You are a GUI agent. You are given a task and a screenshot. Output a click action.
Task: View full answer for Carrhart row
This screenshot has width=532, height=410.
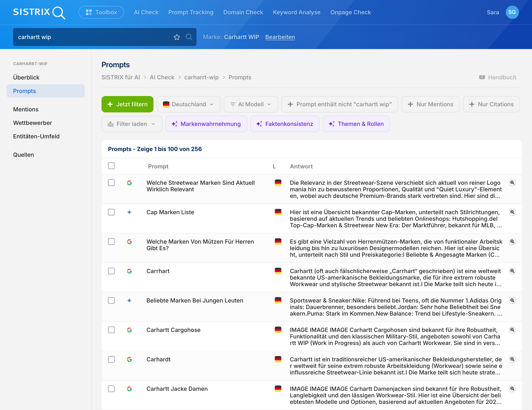[513, 271]
